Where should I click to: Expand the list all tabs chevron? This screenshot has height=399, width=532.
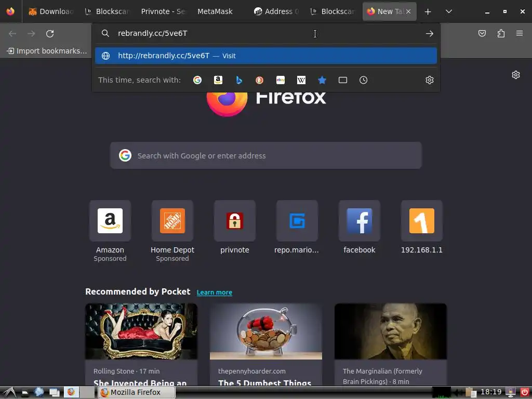tap(448, 11)
